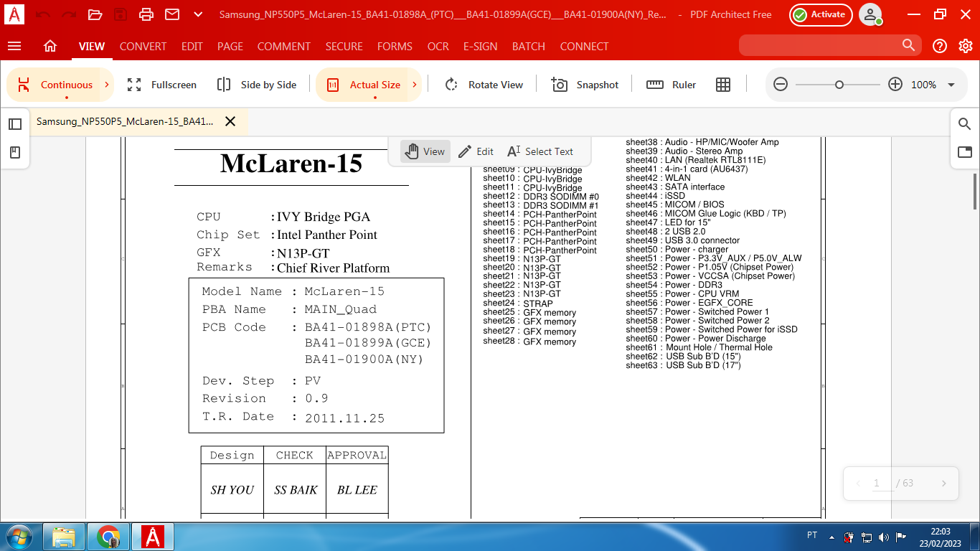
Task: Open the COMMENT tab
Action: point(284,46)
